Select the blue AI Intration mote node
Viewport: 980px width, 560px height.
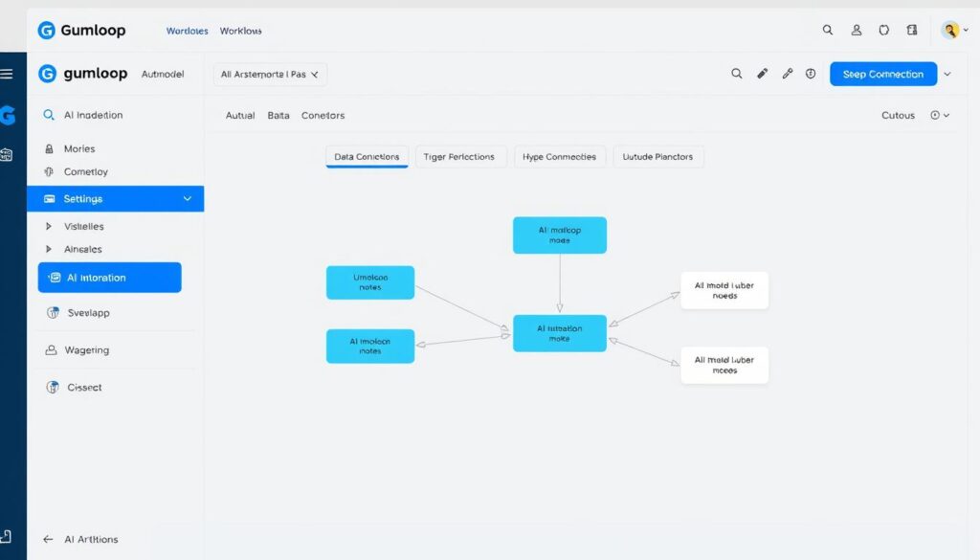[x=560, y=333]
